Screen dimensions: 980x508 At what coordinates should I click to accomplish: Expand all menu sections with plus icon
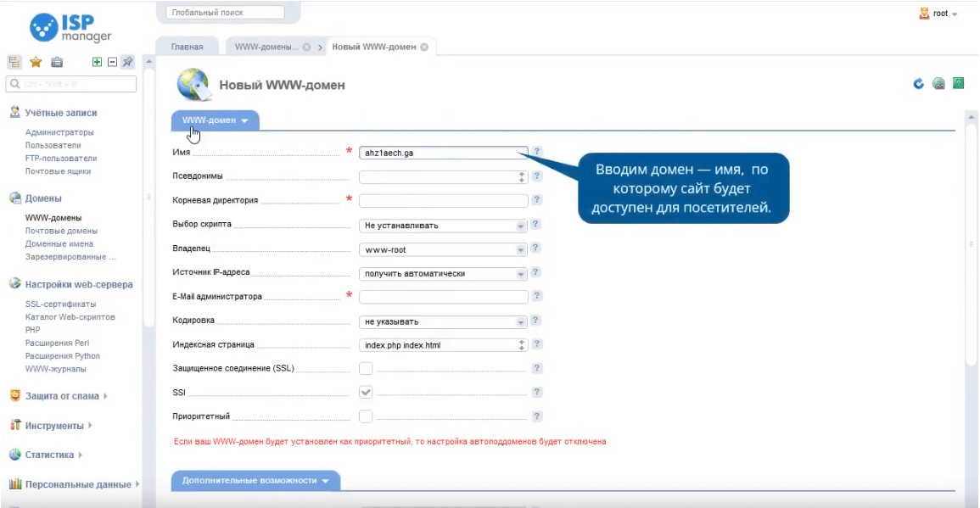pos(97,62)
